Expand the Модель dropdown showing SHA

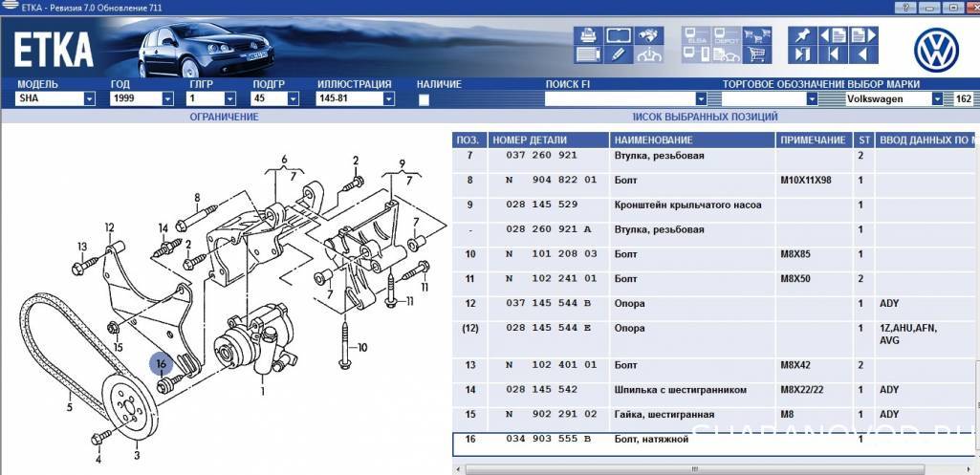(x=89, y=98)
